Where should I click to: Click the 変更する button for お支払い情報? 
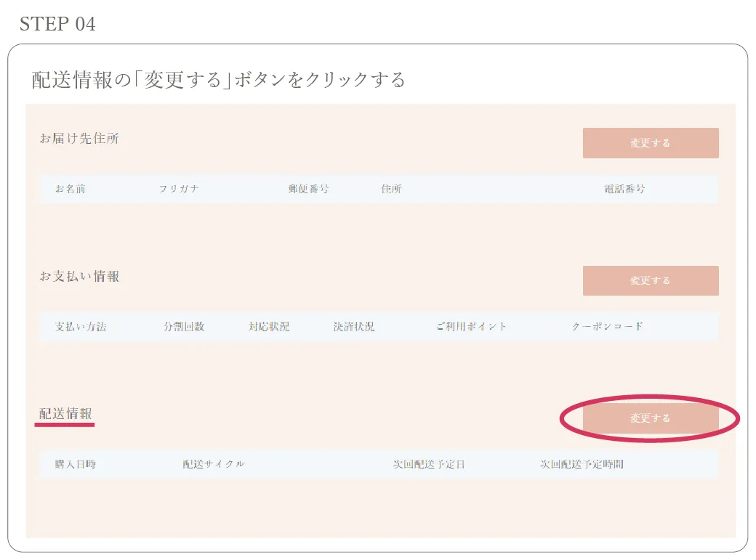pos(649,280)
